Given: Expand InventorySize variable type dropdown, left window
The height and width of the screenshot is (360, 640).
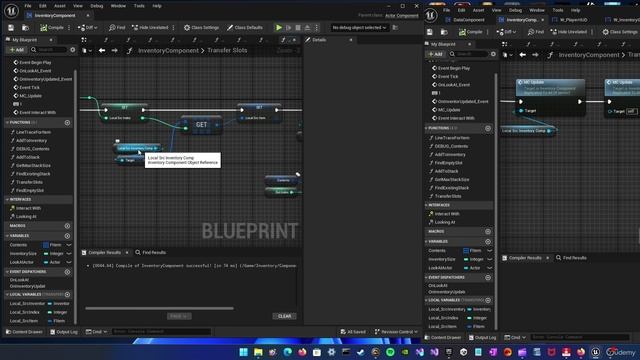Looking at the screenshot, I should click(69, 253).
